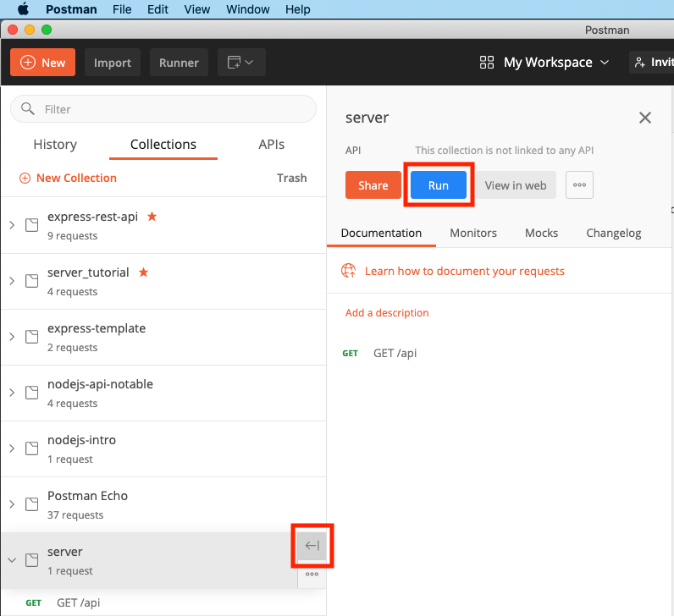Select the nodejs-intro collection name

[81, 440]
